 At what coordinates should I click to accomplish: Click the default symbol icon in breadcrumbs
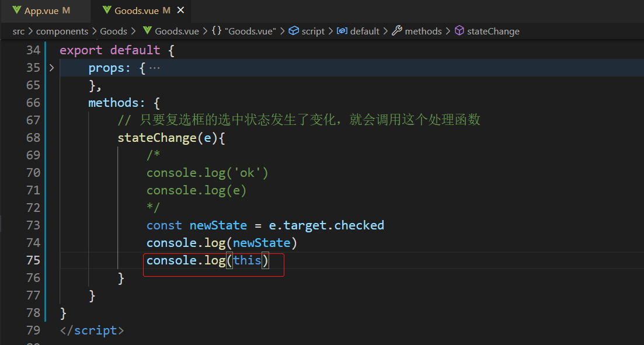(x=342, y=31)
